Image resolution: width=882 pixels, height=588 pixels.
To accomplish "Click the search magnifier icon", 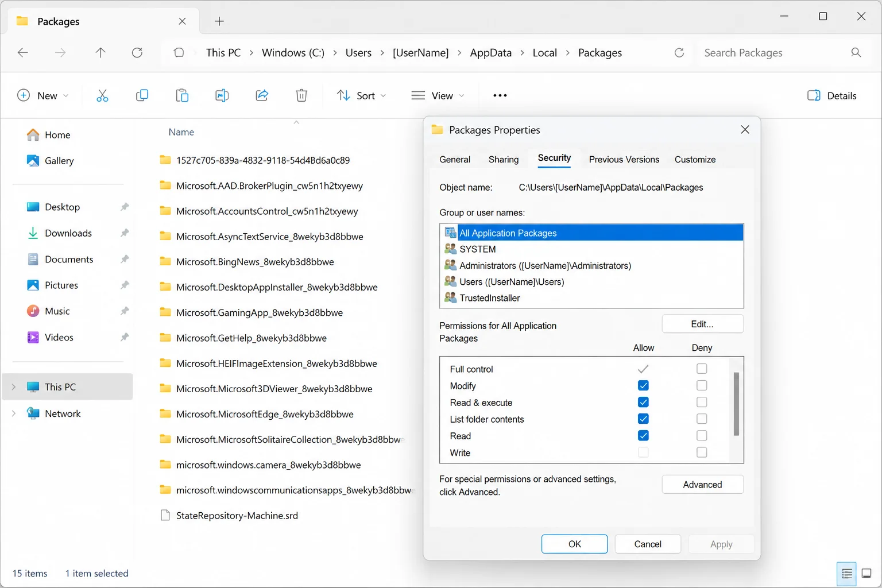I will pyautogui.click(x=856, y=53).
